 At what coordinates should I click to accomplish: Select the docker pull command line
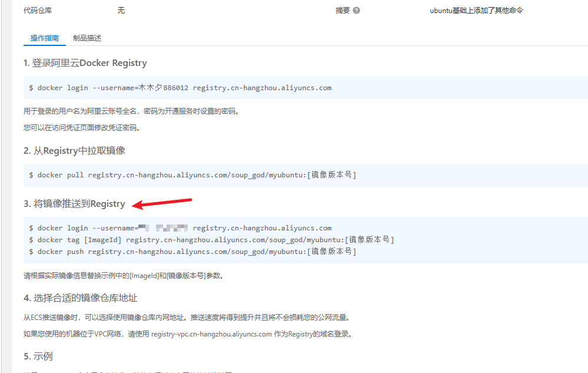pos(192,175)
